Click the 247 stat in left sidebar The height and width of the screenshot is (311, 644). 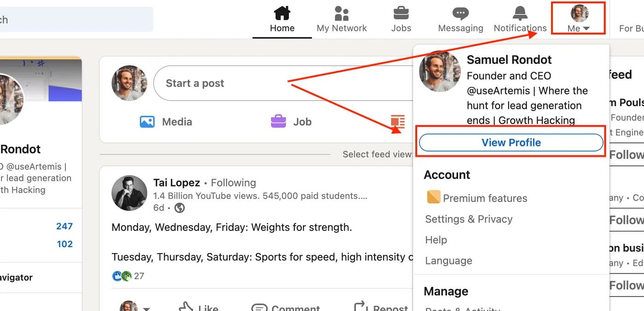(x=64, y=226)
